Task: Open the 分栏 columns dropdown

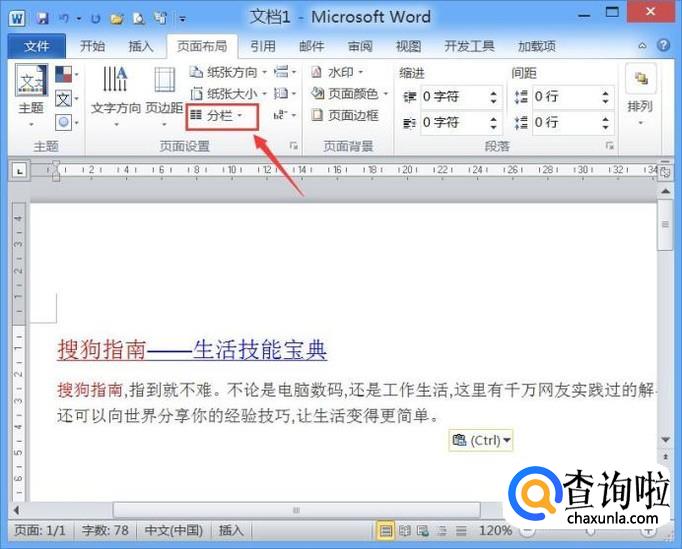Action: pyautogui.click(x=222, y=116)
